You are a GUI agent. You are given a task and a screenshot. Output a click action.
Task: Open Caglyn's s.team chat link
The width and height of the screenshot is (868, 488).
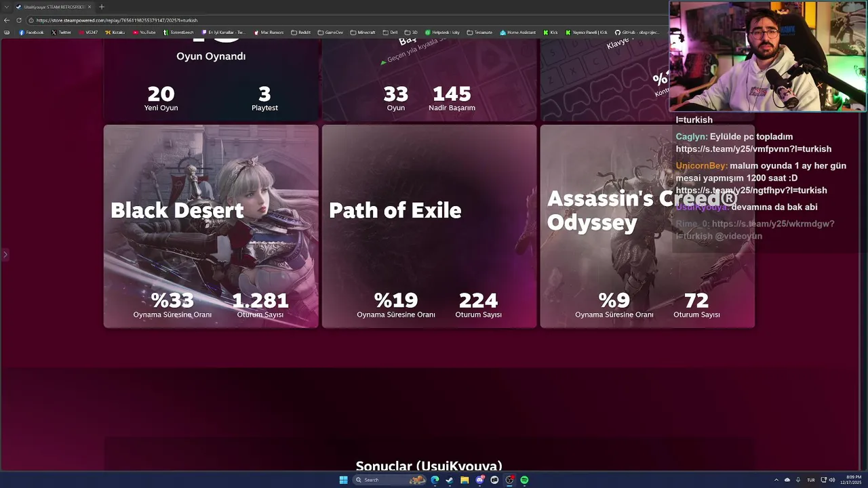753,149
